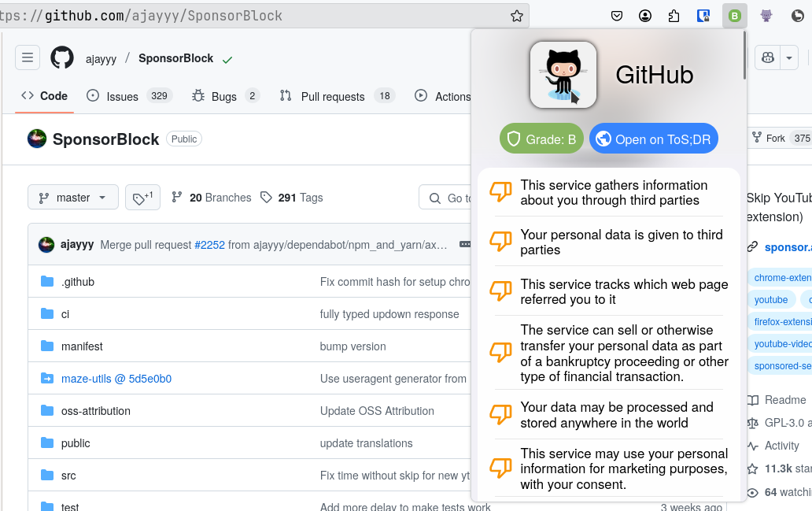This screenshot has width=812, height=511.
Task: Open the Code tab
Action: [x=45, y=96]
